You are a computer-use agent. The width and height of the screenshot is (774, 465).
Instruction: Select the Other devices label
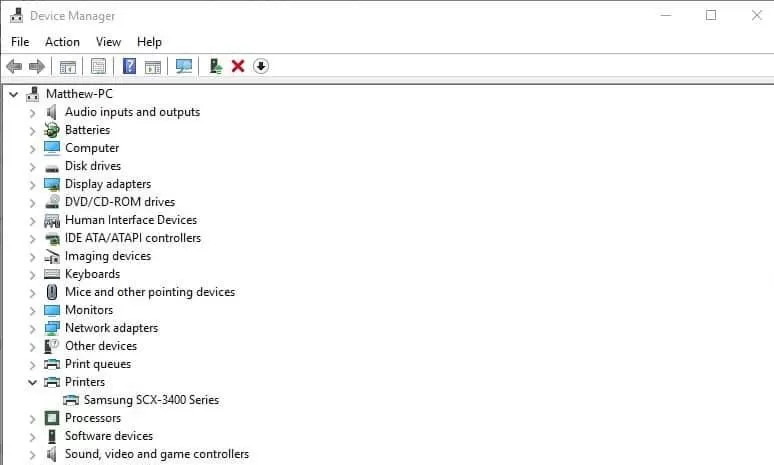pos(101,346)
